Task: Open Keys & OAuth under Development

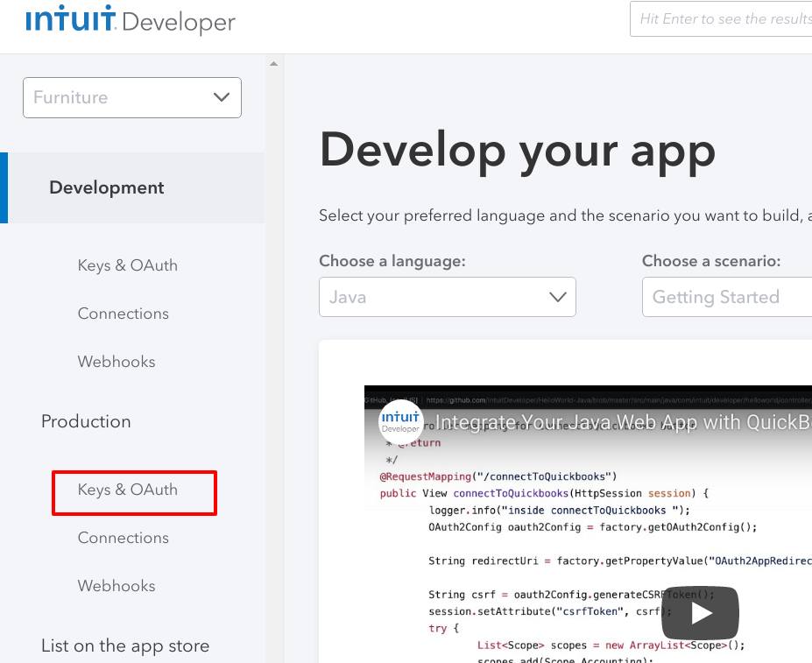Action: coord(127,265)
